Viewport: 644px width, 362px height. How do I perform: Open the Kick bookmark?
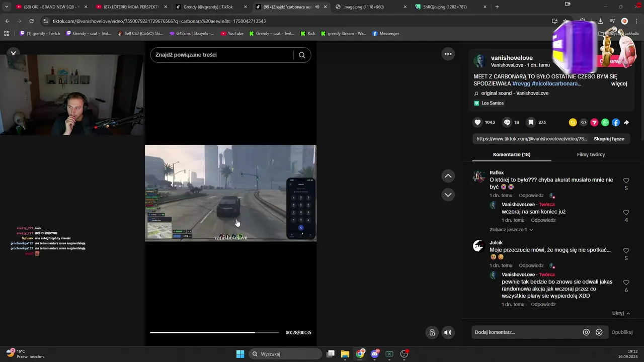coord(308,34)
